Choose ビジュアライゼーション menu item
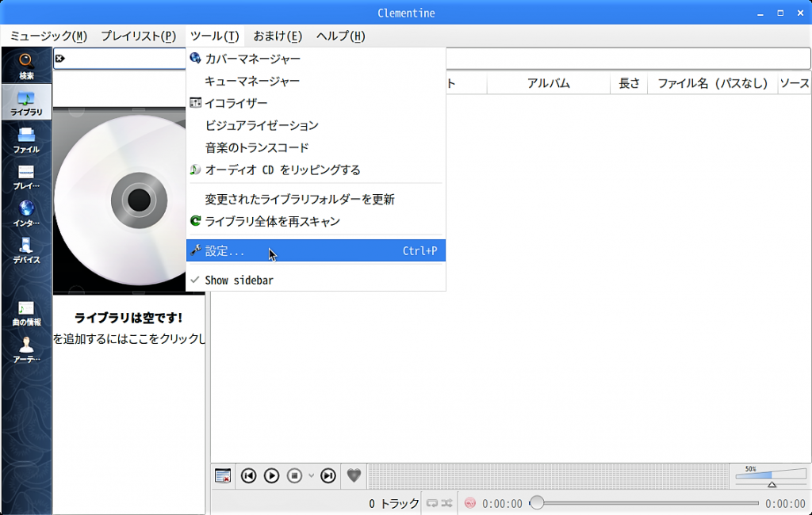Image resolution: width=812 pixels, height=515 pixels. [316, 125]
